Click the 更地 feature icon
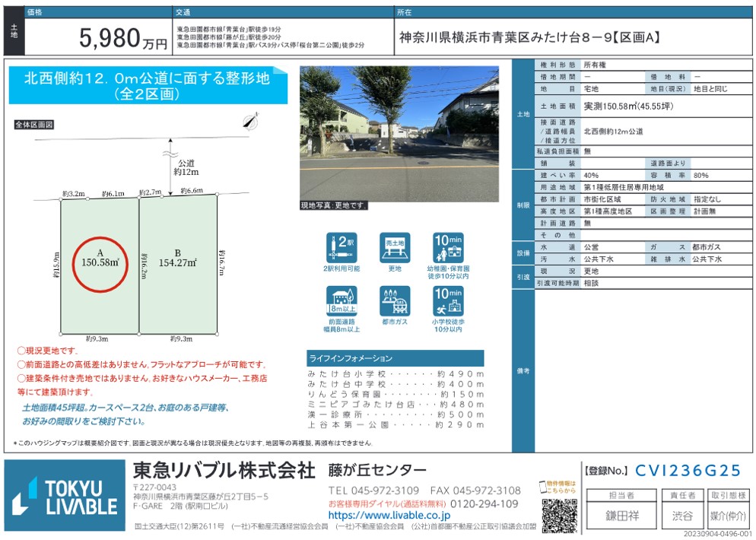756x540 pixels. coord(395,249)
